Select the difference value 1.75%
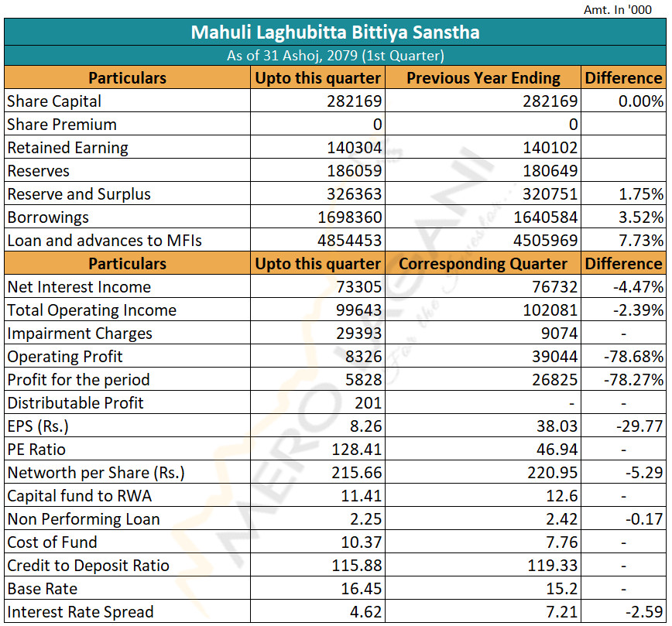The height and width of the screenshot is (626, 672). coord(641,194)
